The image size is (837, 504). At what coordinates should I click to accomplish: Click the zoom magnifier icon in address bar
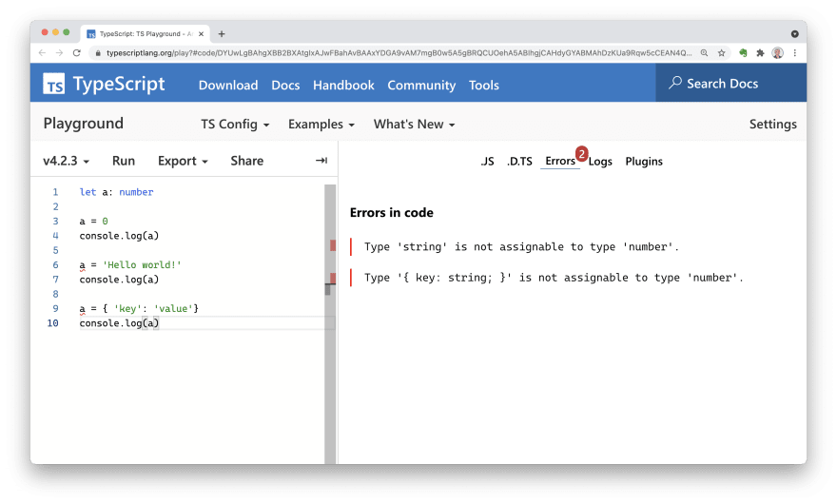(704, 53)
